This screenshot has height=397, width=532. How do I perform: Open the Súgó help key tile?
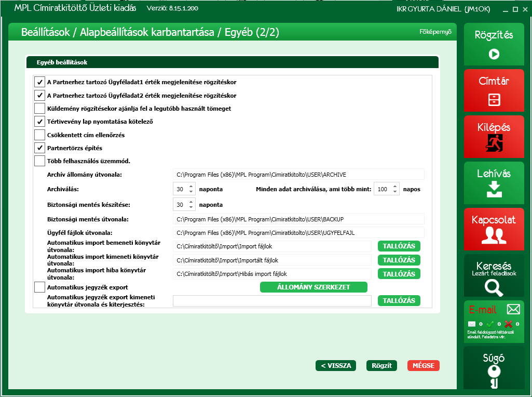click(x=494, y=368)
